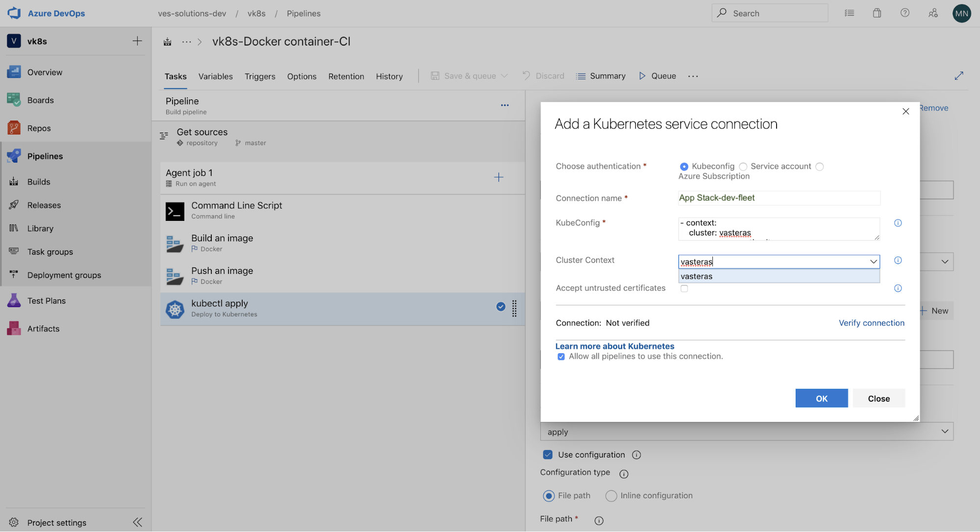Select Releases from the left sidebar
The height and width of the screenshot is (532, 980).
tap(44, 205)
